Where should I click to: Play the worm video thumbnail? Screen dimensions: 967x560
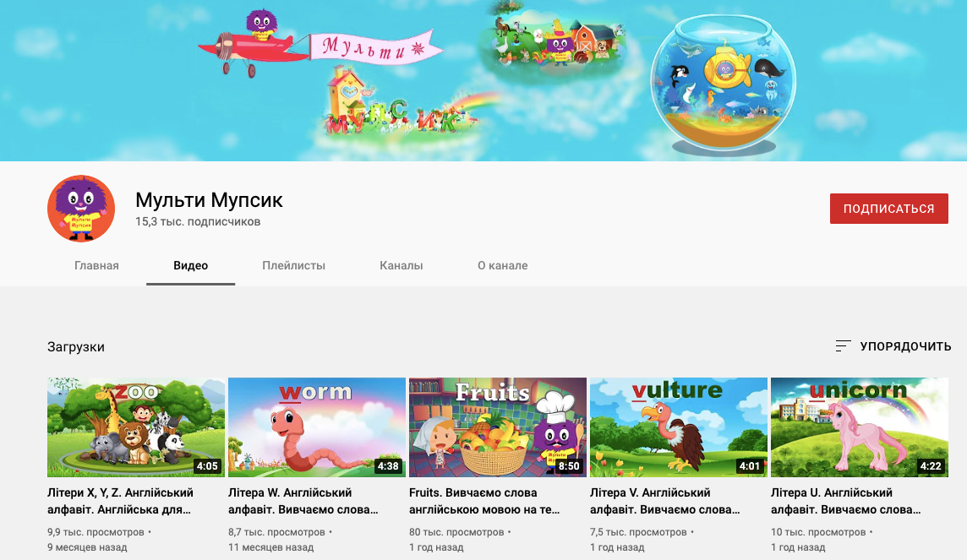[317, 427]
